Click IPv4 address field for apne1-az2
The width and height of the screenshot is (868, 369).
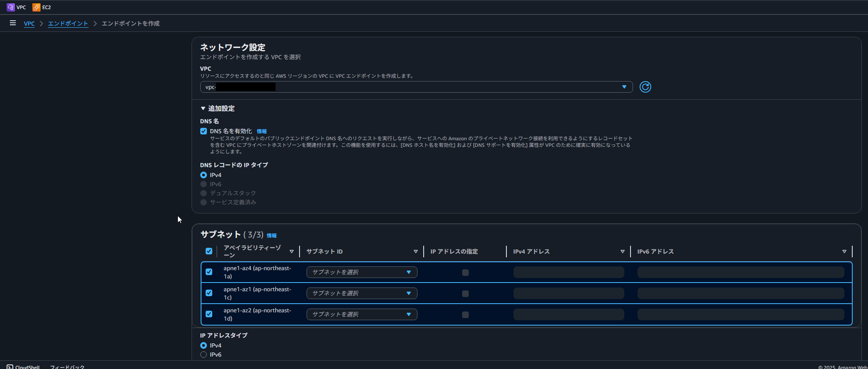pyautogui.click(x=568, y=314)
